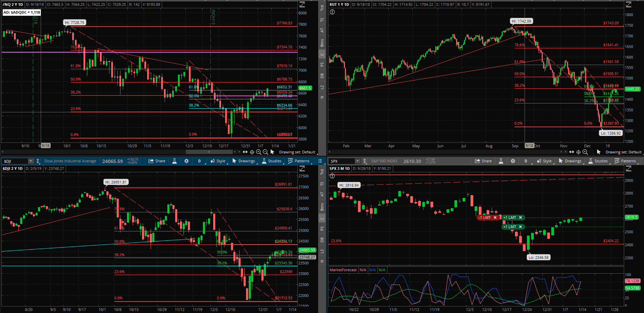This screenshot has height=313, width=644.
Task: Click the Drawings button in SPX toolbar
Action: pos(570,161)
